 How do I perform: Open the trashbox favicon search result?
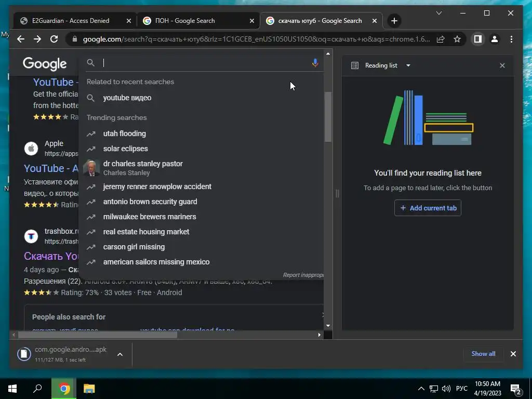tap(31, 236)
